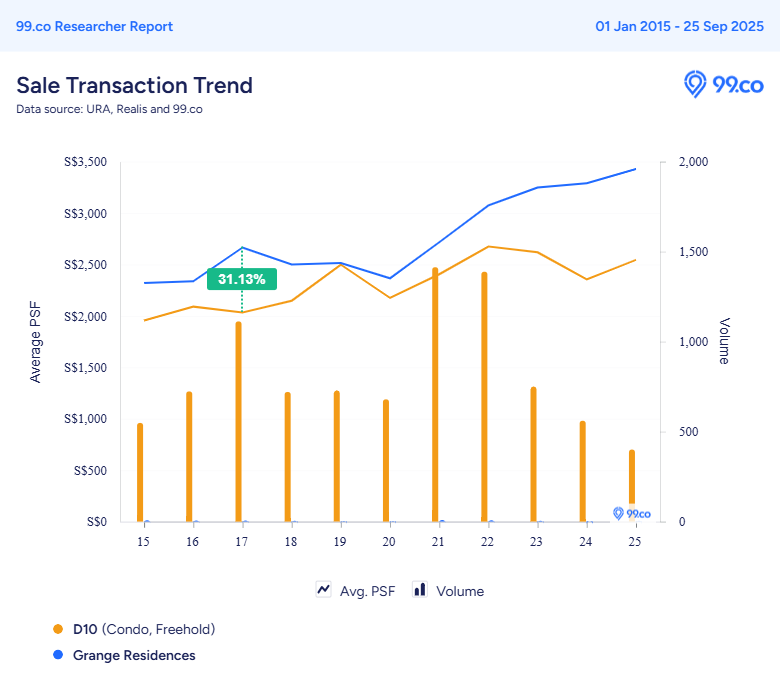Viewport: 780px width, 674px height.
Task: Click the Sale Transaction Trend title
Action: pos(134,85)
